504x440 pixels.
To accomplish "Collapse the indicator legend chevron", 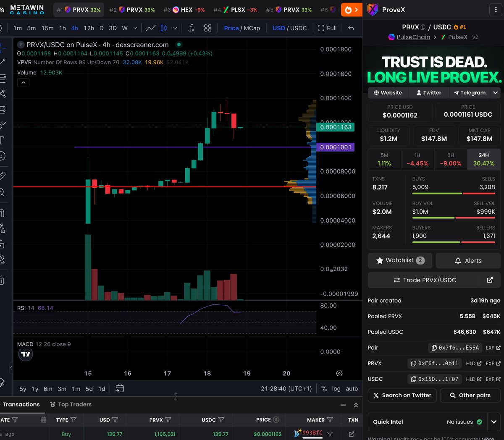I will point(24,83).
